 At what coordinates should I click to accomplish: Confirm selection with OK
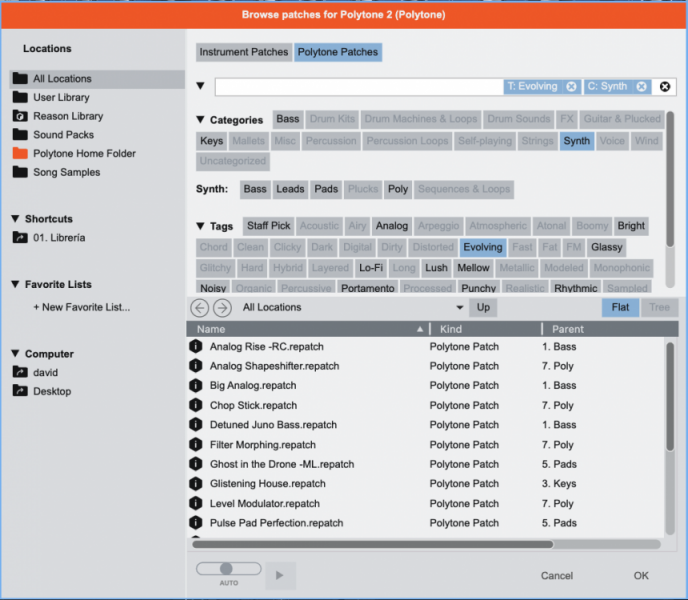[641, 575]
